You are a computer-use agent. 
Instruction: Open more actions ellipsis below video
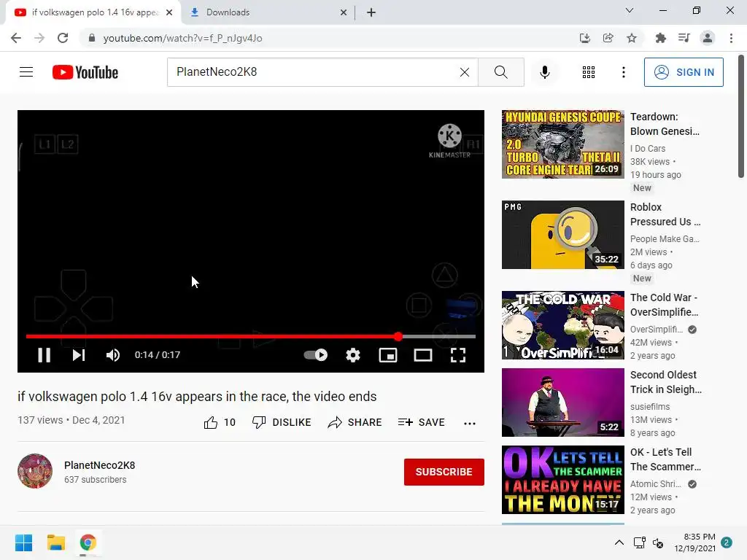(470, 424)
